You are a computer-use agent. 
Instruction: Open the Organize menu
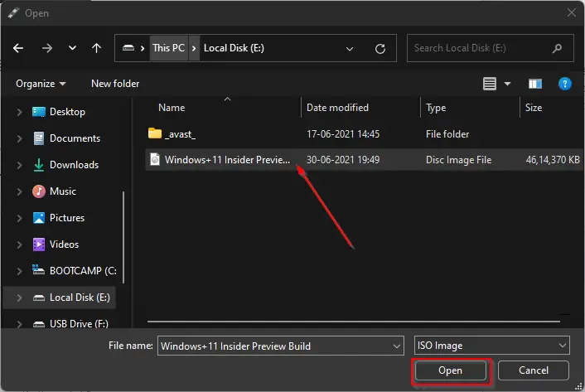click(41, 84)
